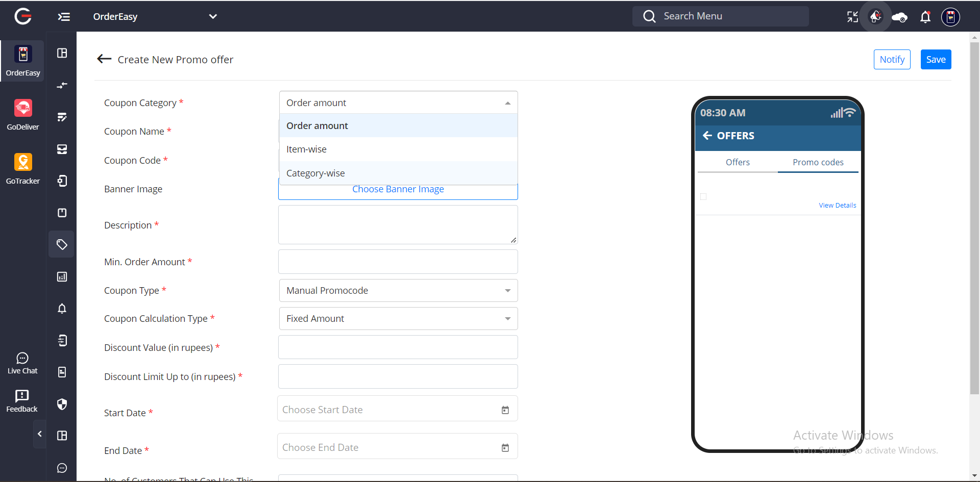This screenshot has width=980, height=482.
Task: Click the Min. Order Amount input field
Action: [x=398, y=262]
